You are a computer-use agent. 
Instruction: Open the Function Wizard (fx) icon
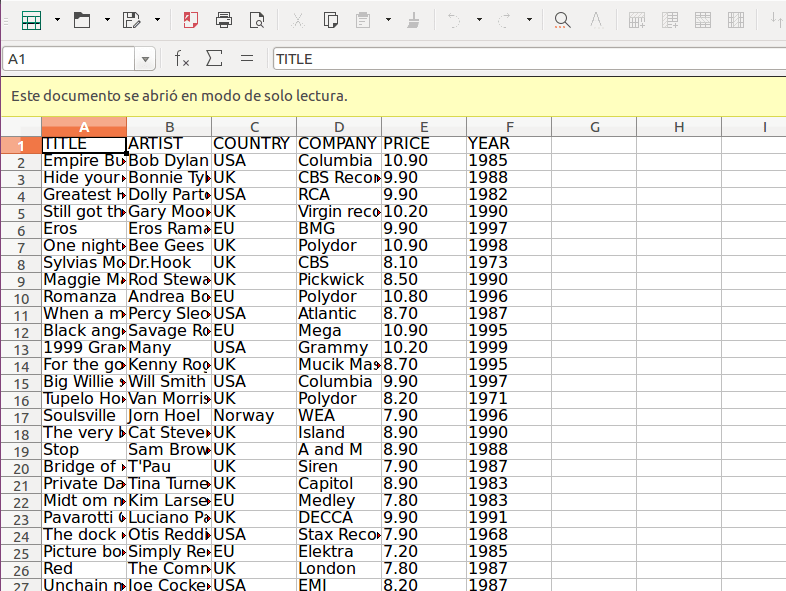pos(181,59)
